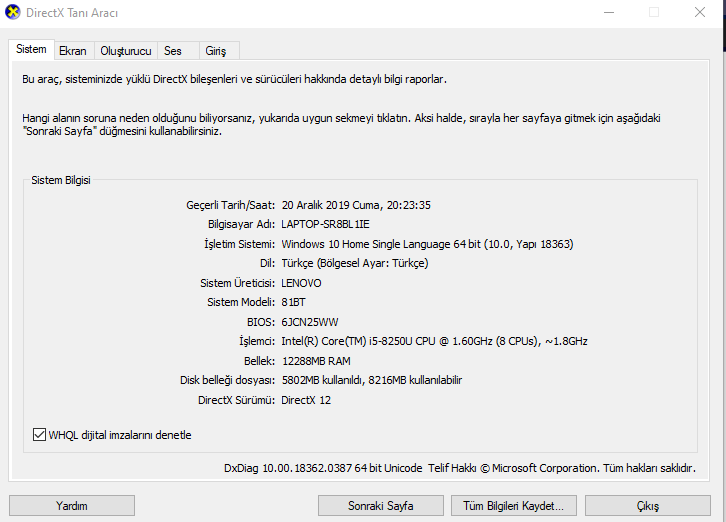726x522 pixels.
Task: Select the Windows 10 Home Single Language text
Action: (366, 244)
